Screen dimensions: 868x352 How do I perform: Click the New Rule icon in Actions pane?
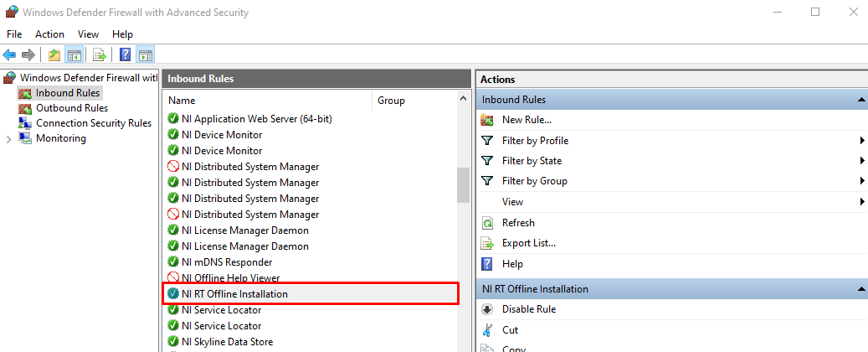click(x=487, y=120)
